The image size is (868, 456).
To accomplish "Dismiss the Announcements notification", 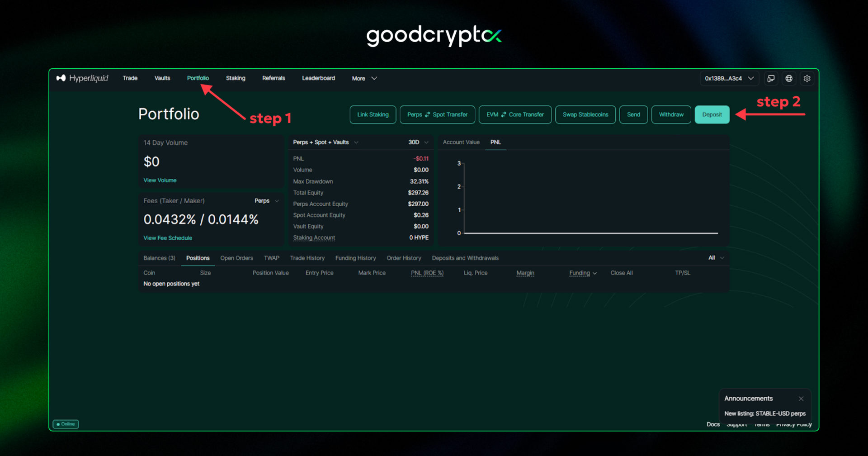I will point(801,399).
